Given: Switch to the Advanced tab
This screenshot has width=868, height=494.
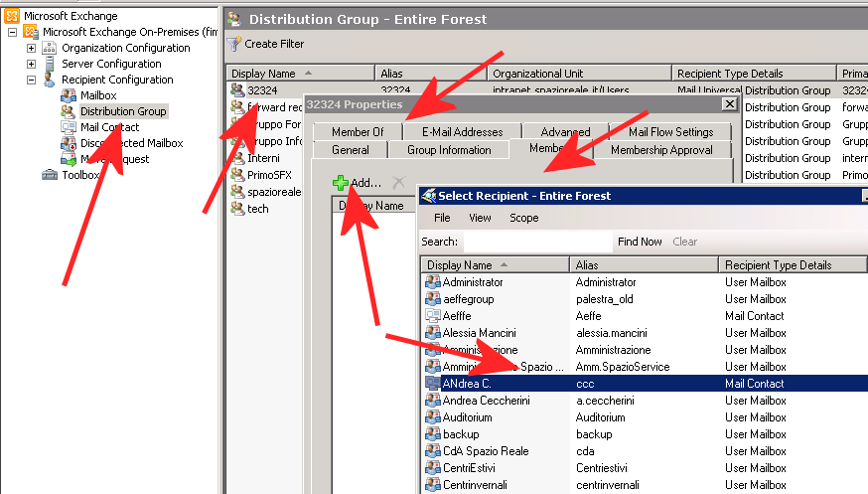Looking at the screenshot, I should click(x=565, y=132).
